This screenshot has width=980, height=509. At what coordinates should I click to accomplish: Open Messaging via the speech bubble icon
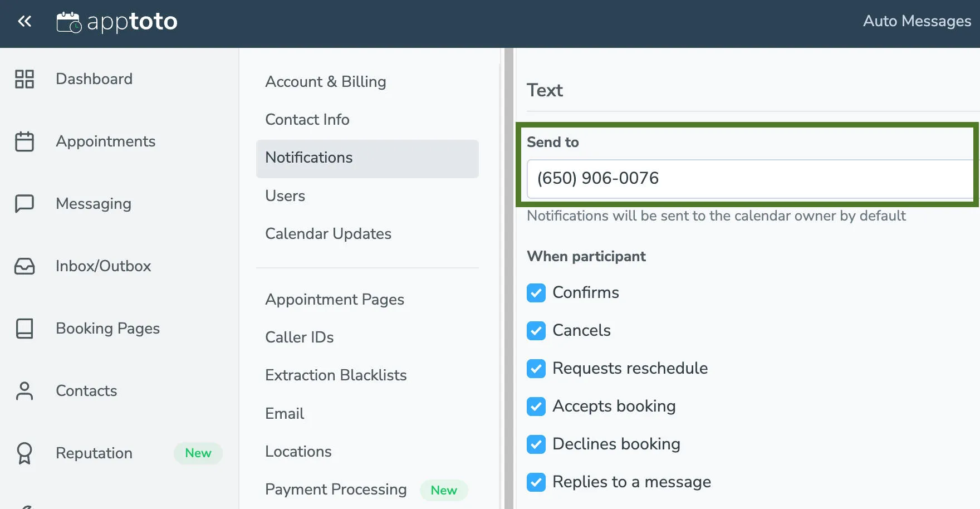coord(24,204)
